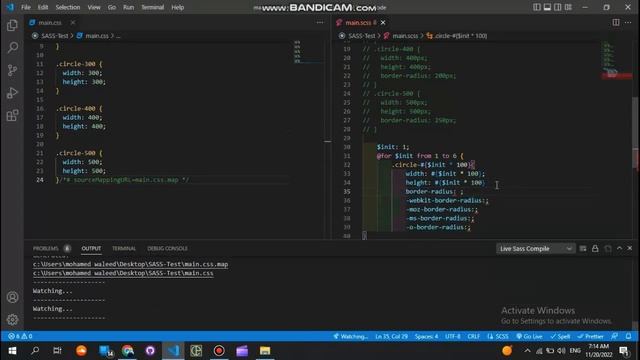The height and width of the screenshot is (360, 640).
Task: Open the Go menu
Action: [x=112, y=7]
